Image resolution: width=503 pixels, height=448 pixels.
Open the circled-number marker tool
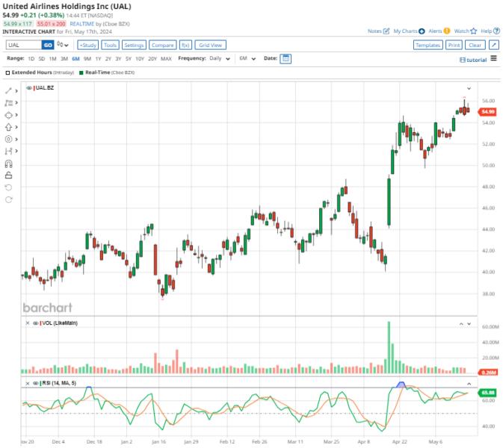[x=8, y=139]
